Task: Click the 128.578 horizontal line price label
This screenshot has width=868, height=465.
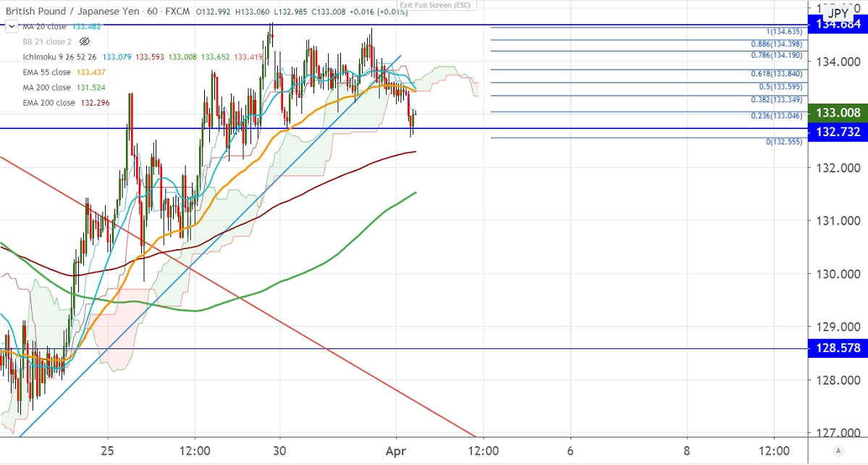Action: [838, 348]
